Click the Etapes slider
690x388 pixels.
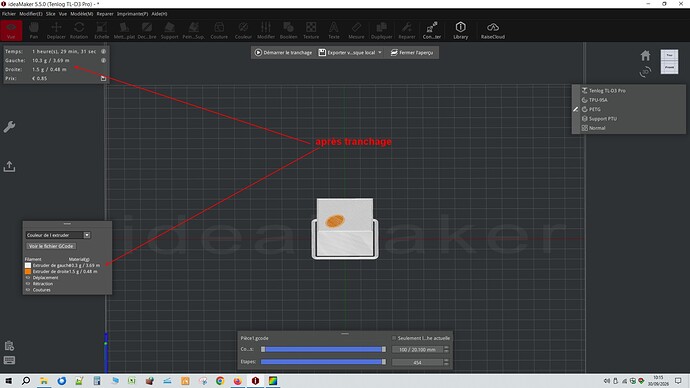coord(323,362)
